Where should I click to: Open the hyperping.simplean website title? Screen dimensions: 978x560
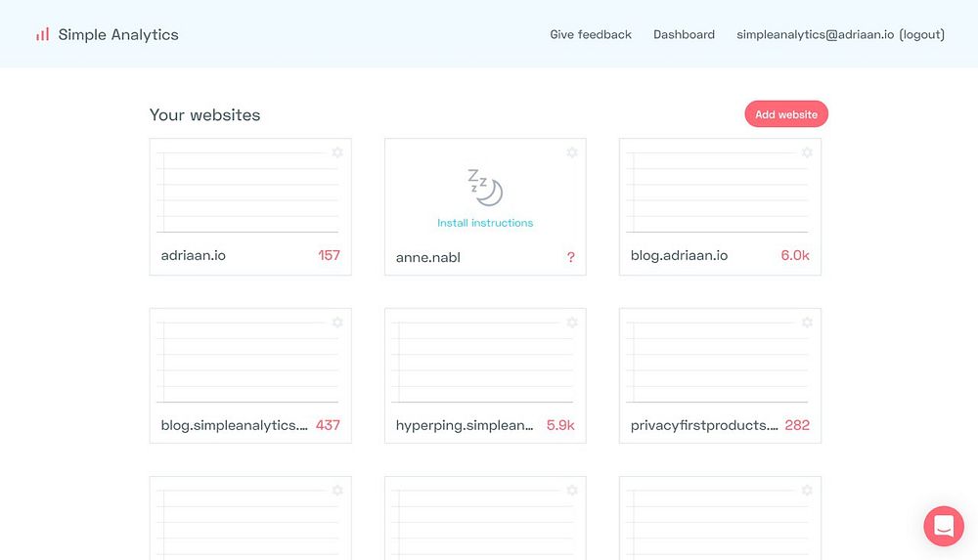tap(465, 425)
